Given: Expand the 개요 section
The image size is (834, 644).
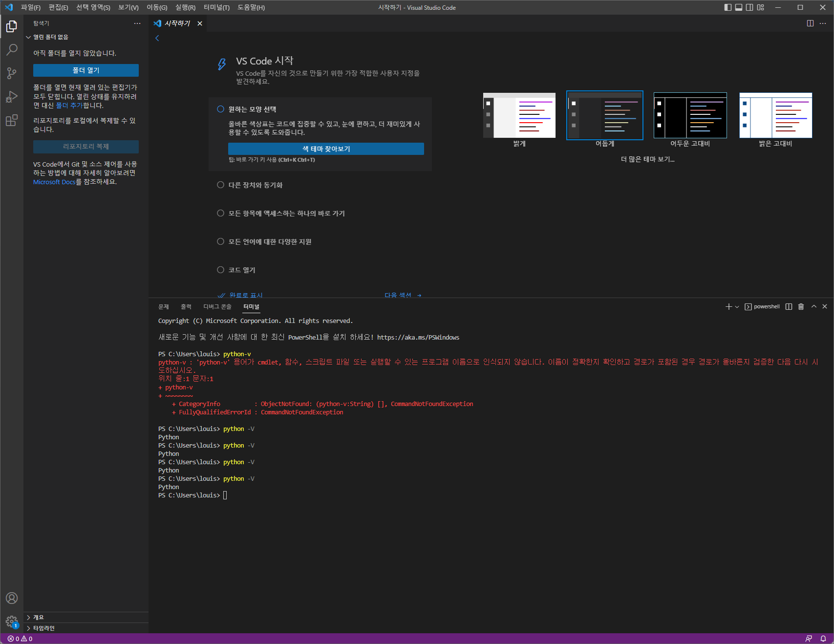Looking at the screenshot, I should [x=86, y=618].
